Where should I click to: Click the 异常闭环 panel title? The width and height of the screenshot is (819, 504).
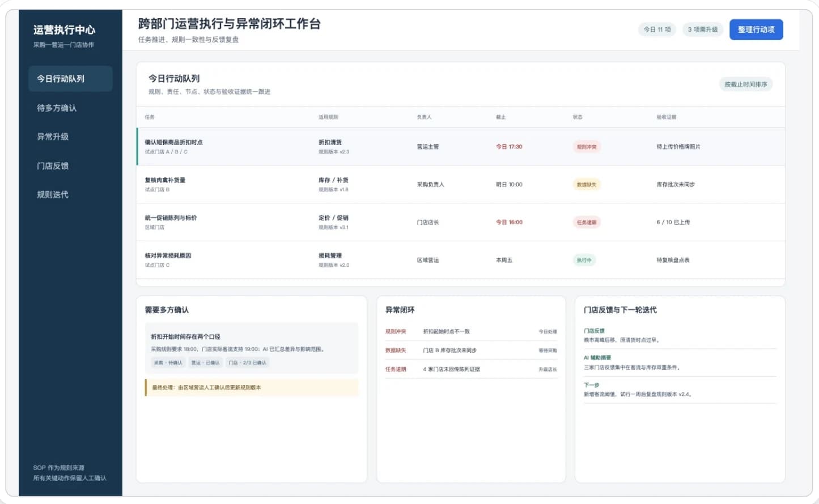tap(400, 310)
